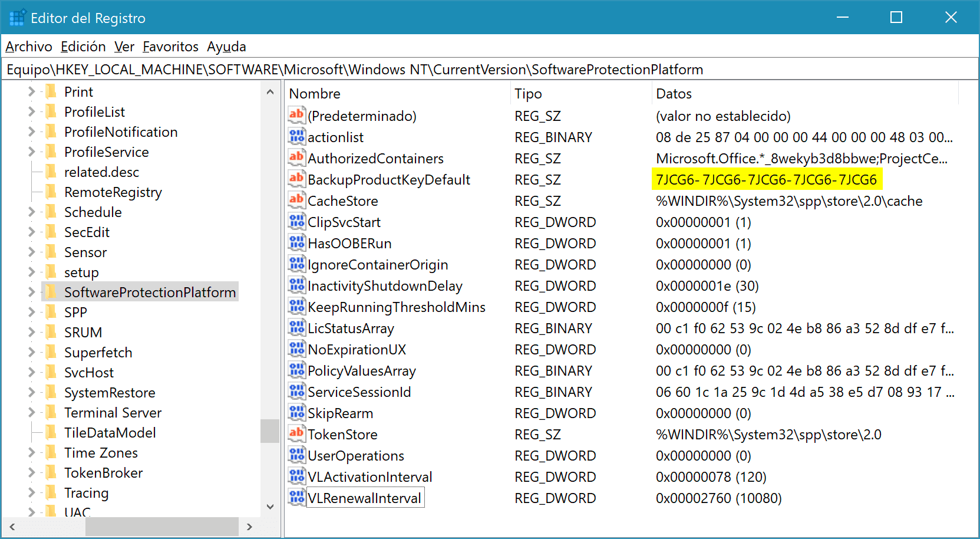The width and height of the screenshot is (980, 539).
Task: Click the binary icon beside actionlist
Action: 296,136
